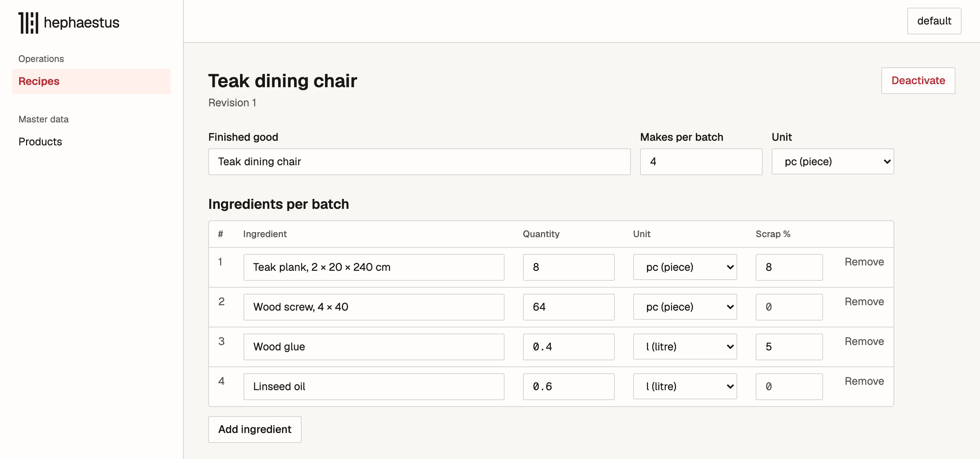Click the Add ingredient button
The height and width of the screenshot is (459, 980).
tap(255, 429)
